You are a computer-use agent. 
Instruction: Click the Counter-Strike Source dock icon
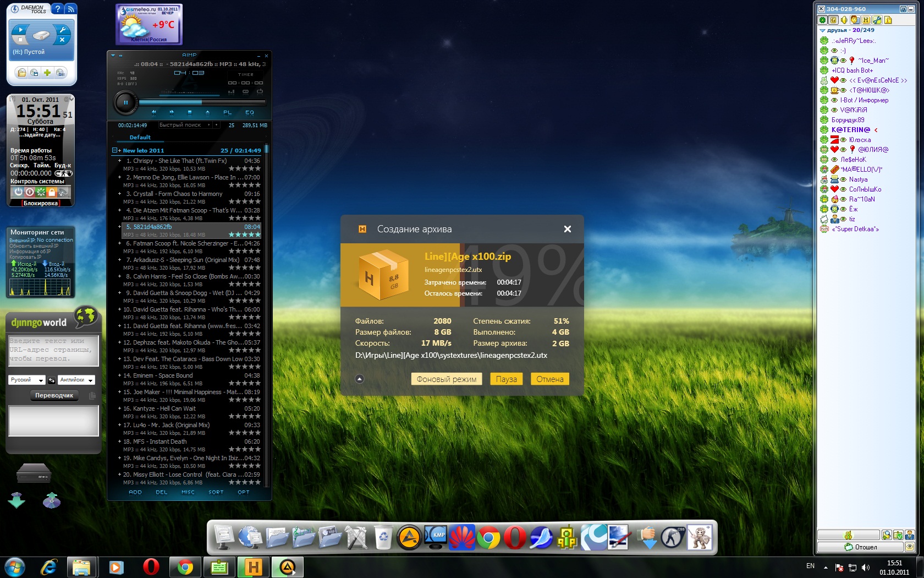click(672, 537)
